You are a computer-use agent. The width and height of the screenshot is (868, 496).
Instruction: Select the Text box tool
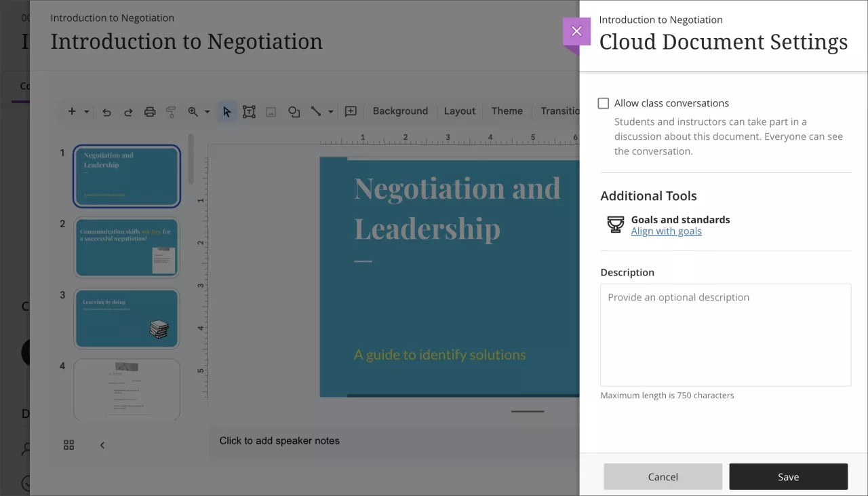[x=249, y=111]
